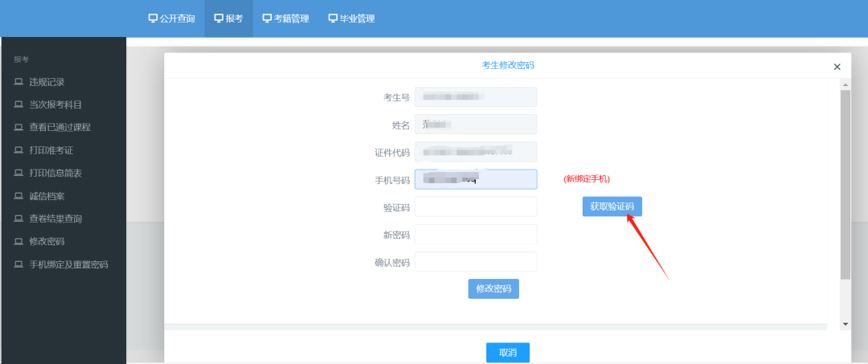Click into the 确认密码 input field
The image size is (868, 364).
click(476, 262)
